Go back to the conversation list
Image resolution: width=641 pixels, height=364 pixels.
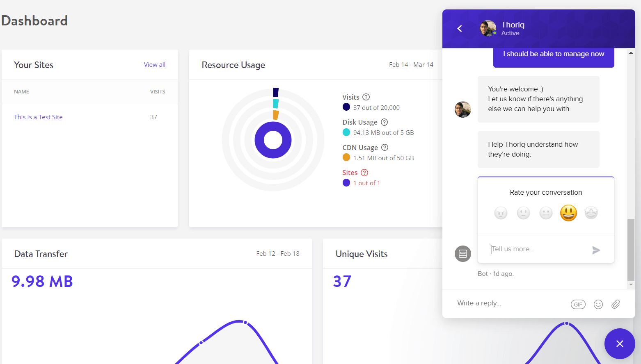coord(459,28)
